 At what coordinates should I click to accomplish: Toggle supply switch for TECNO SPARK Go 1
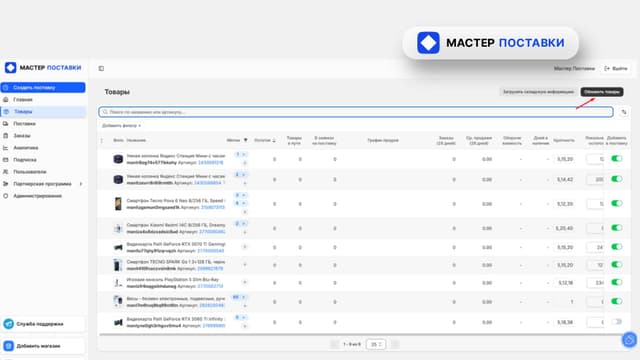617,264
